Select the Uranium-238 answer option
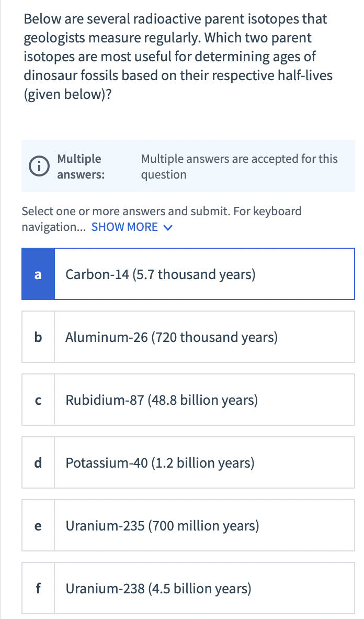The image size is (364, 619). pyautogui.click(x=188, y=588)
